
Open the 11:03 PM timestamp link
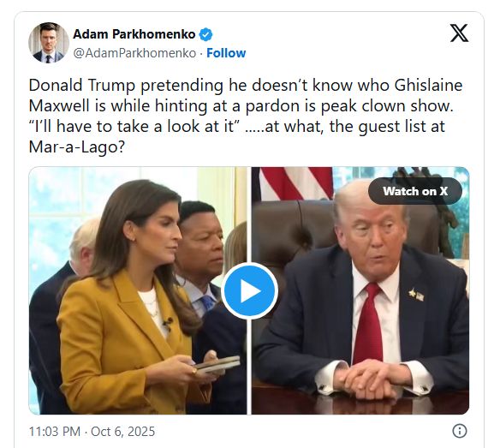click(55, 431)
